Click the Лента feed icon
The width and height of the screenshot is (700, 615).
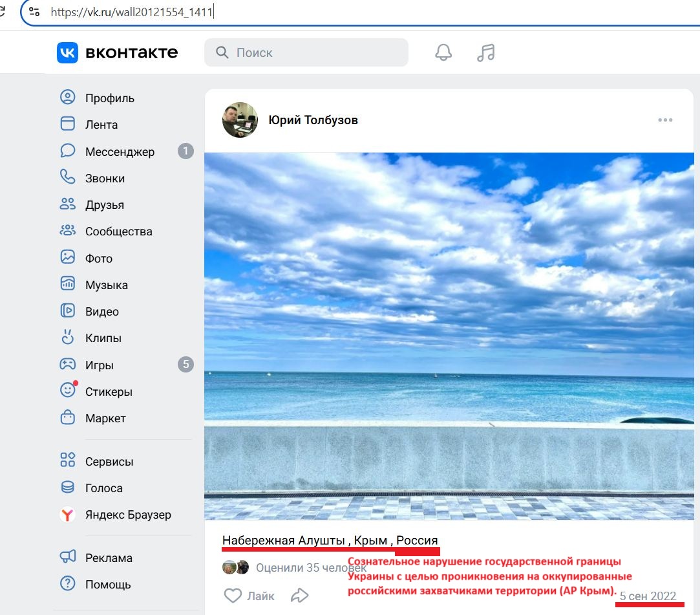pos(67,124)
